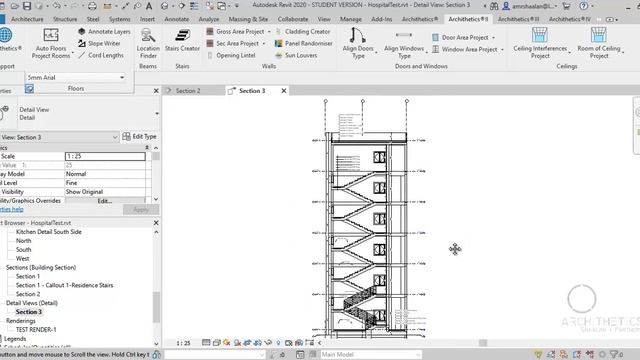Click the Apply button in Properties
Image resolution: width=640 pixels, height=360 pixels.
pyautogui.click(x=141, y=210)
